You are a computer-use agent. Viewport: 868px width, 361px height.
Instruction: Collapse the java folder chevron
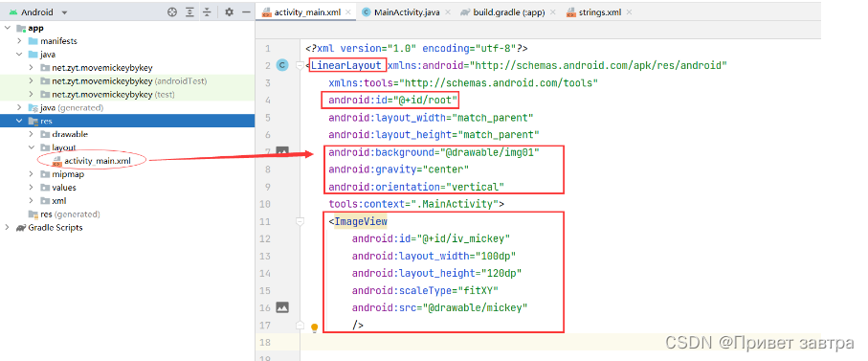[x=19, y=55]
